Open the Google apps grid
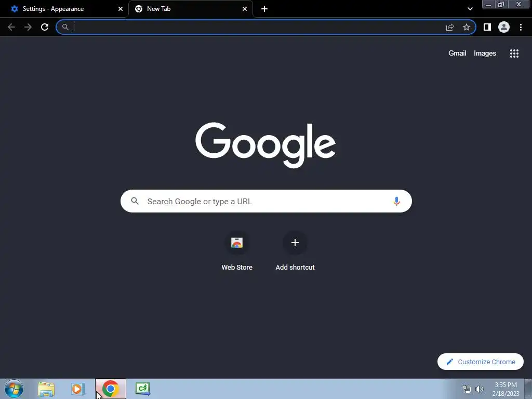This screenshot has width=532, height=399. 514,54
